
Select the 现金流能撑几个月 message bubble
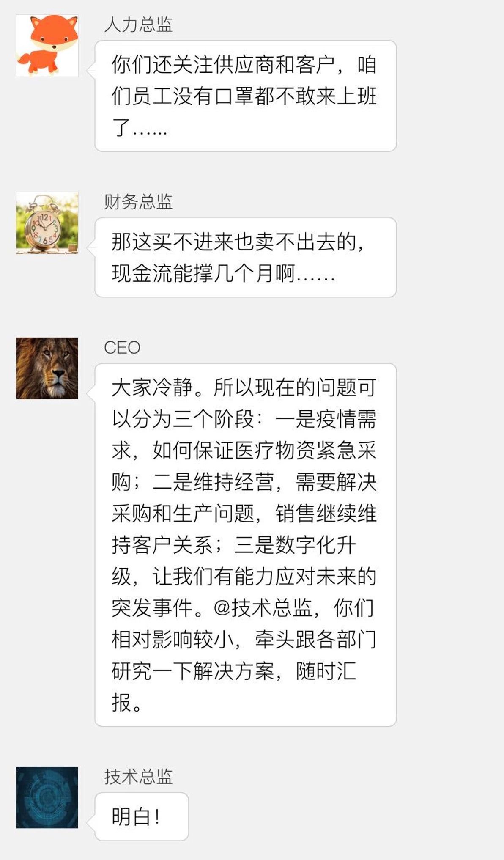click(245, 257)
